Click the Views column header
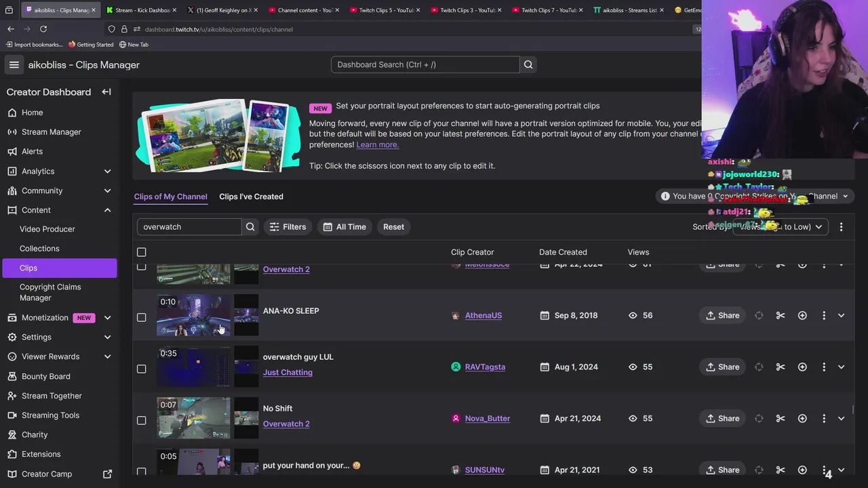 (x=638, y=252)
